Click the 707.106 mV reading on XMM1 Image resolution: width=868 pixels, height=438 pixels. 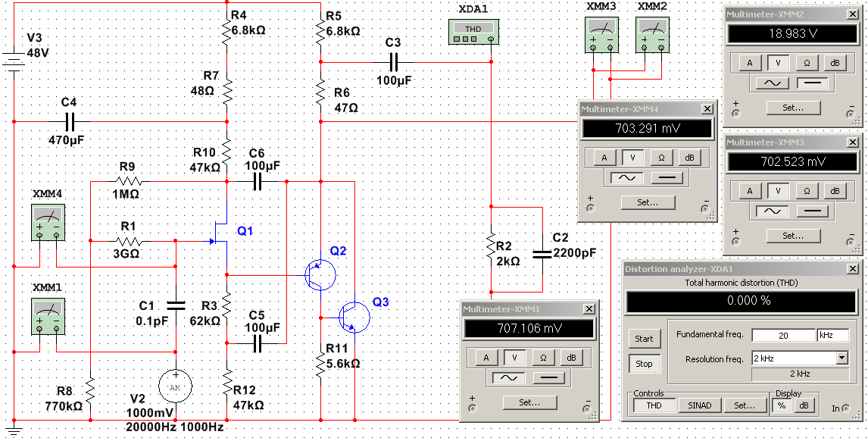pyautogui.click(x=529, y=328)
